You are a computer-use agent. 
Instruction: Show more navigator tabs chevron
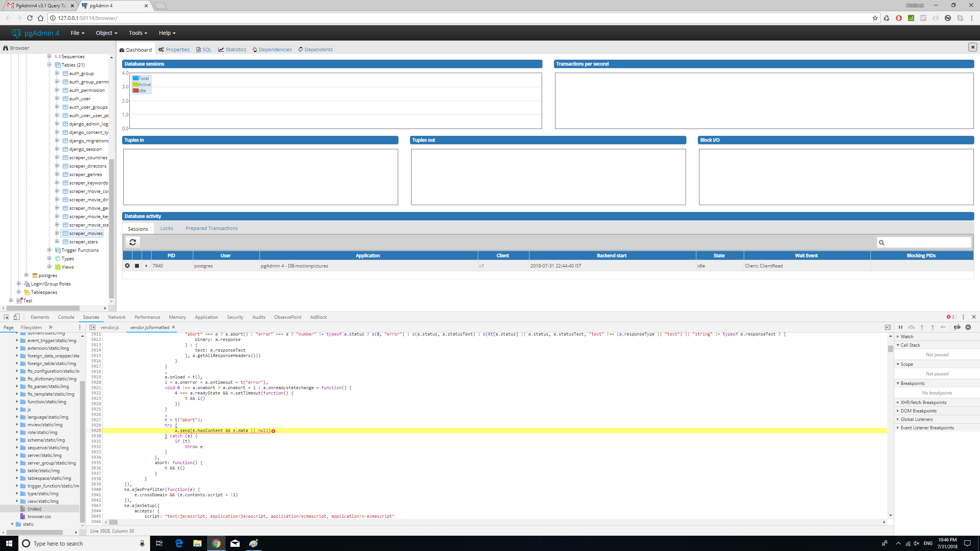[x=51, y=327]
